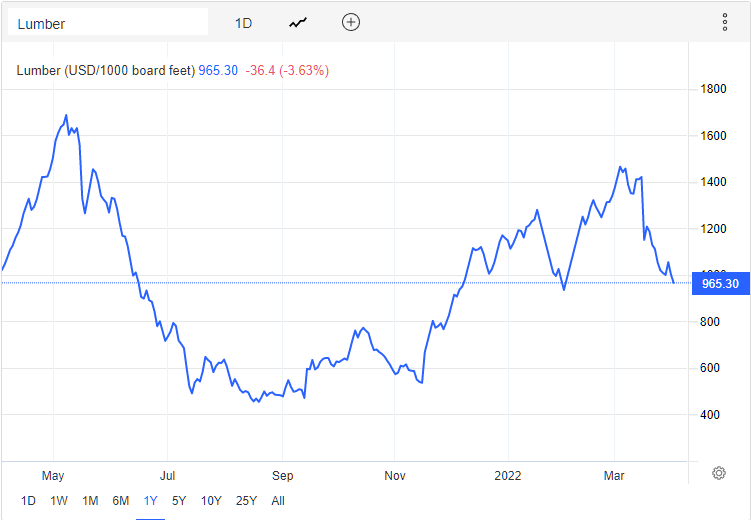This screenshot has width=751, height=520.
Task: Open the three-dot options menu
Action: coord(725,22)
